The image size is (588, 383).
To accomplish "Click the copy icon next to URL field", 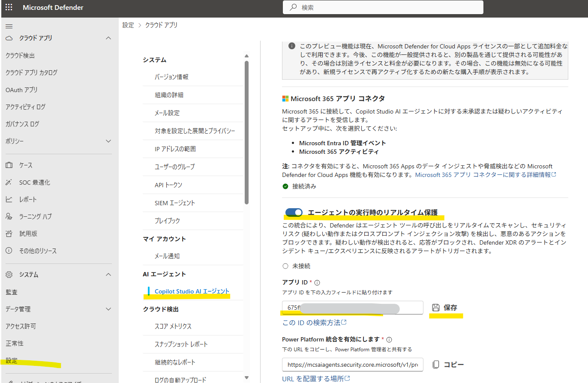I will 436,365.
